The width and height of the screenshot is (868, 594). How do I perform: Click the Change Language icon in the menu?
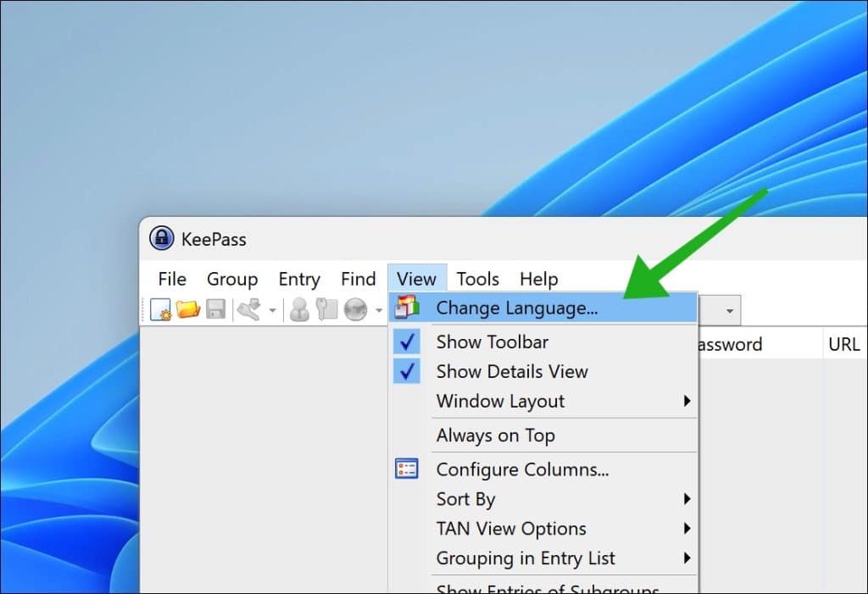tap(408, 308)
